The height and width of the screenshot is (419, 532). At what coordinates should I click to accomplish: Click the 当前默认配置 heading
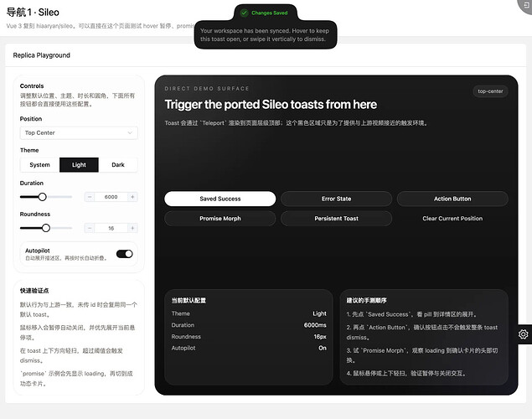pos(189,301)
